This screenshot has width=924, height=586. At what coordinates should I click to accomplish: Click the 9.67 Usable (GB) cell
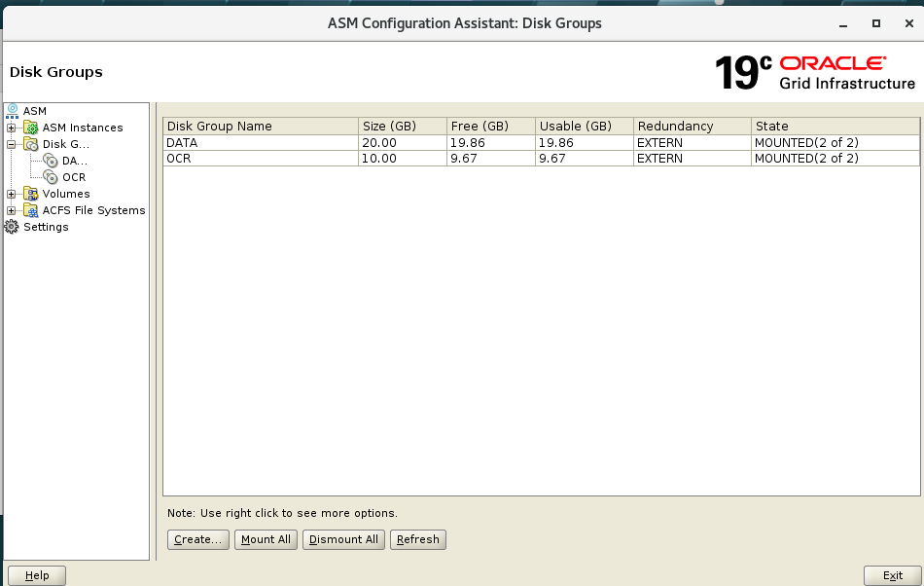tap(585, 158)
